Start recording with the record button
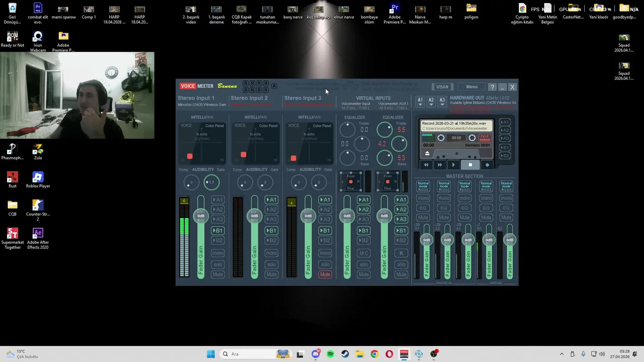The height and width of the screenshot is (362, 644). [x=487, y=165]
